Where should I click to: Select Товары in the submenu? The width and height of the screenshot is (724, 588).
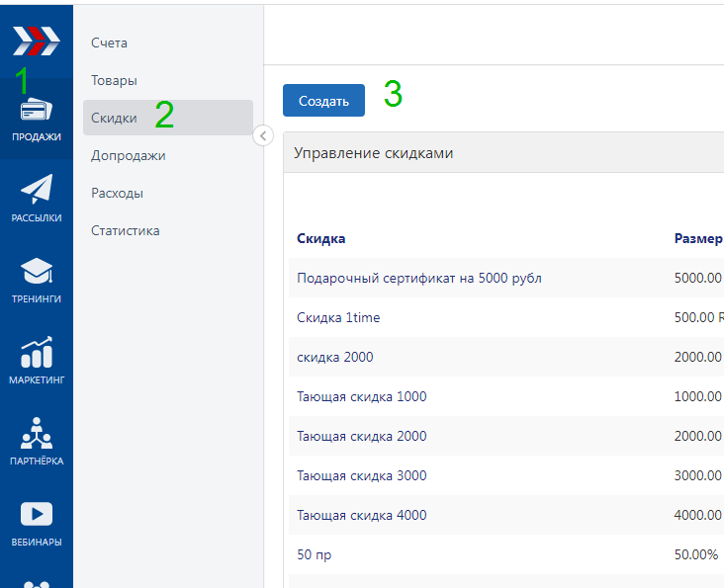pos(114,80)
